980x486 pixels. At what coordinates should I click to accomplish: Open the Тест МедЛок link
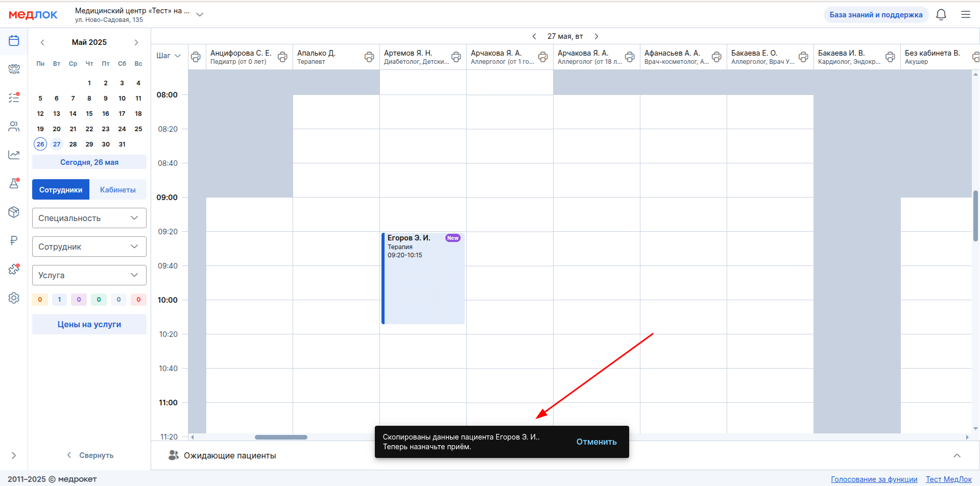coord(949,479)
